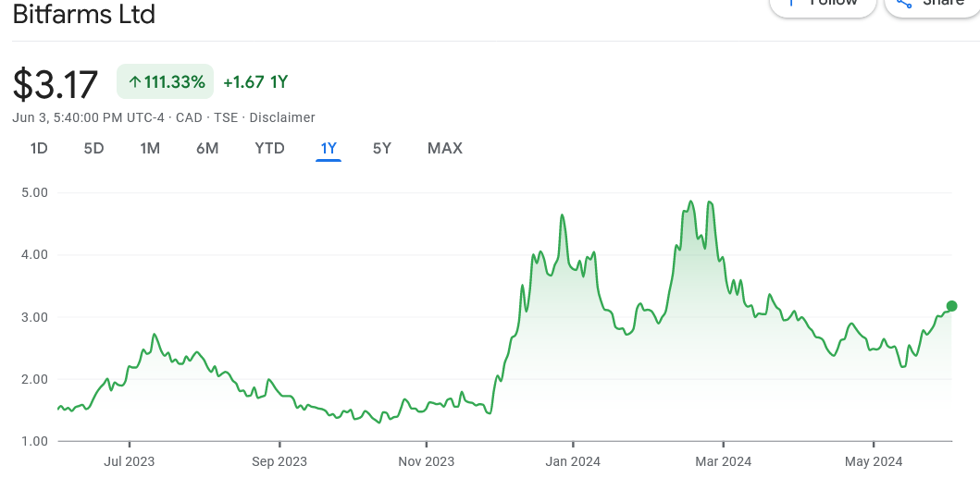980x478 pixels.
Task: Switch to the 1D time range
Action: [39, 148]
